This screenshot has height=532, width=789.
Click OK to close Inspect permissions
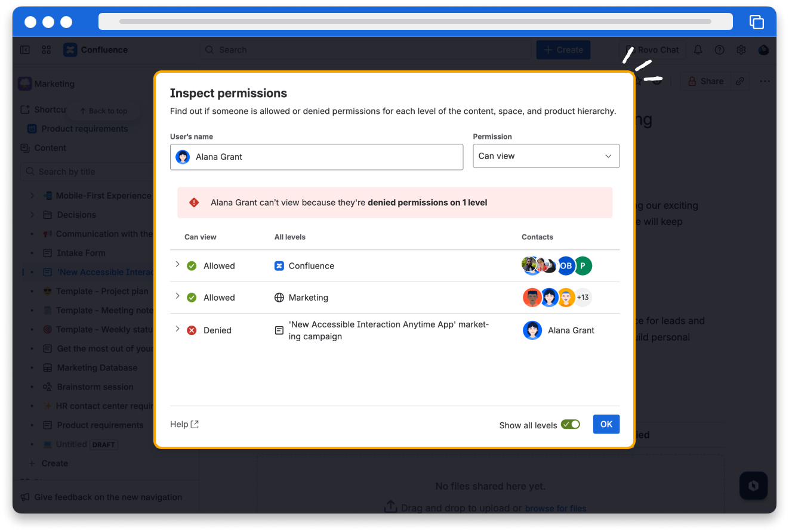tap(606, 424)
